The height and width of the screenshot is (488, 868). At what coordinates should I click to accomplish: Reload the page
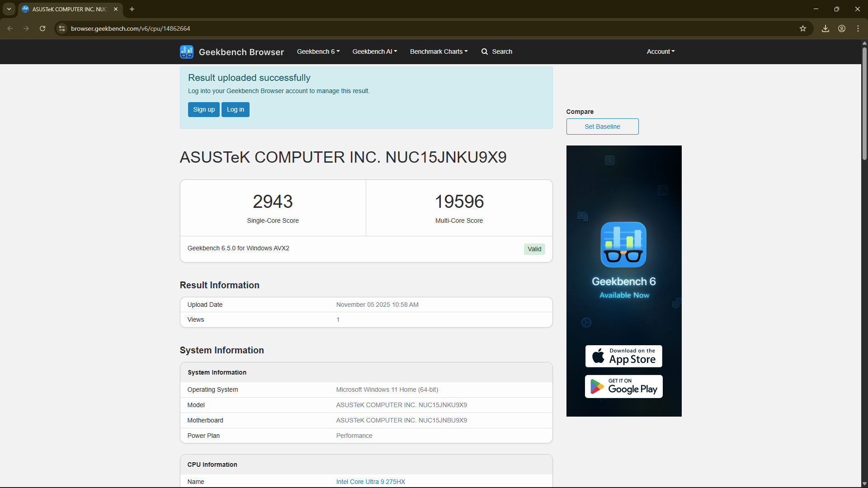pyautogui.click(x=42, y=28)
